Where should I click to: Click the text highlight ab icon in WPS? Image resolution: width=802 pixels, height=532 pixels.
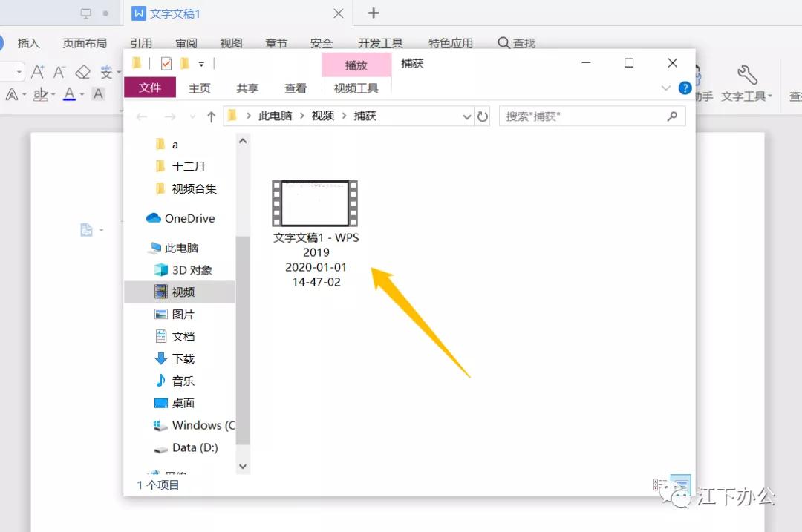pos(40,94)
